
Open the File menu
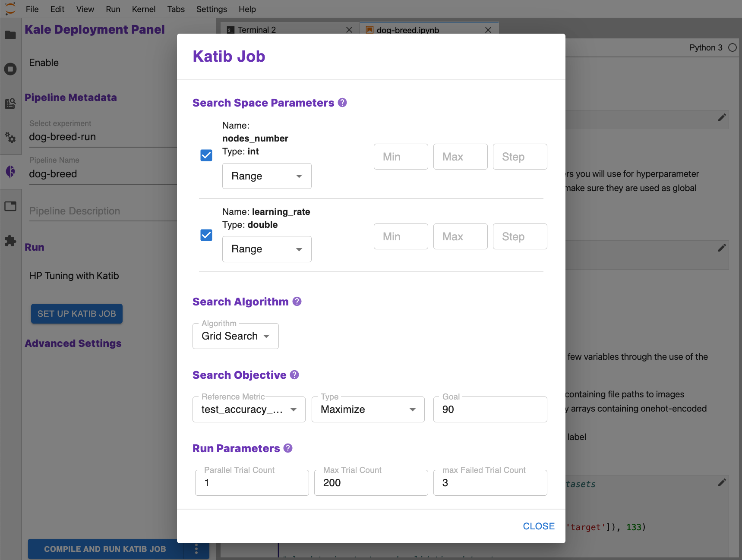tap(32, 9)
